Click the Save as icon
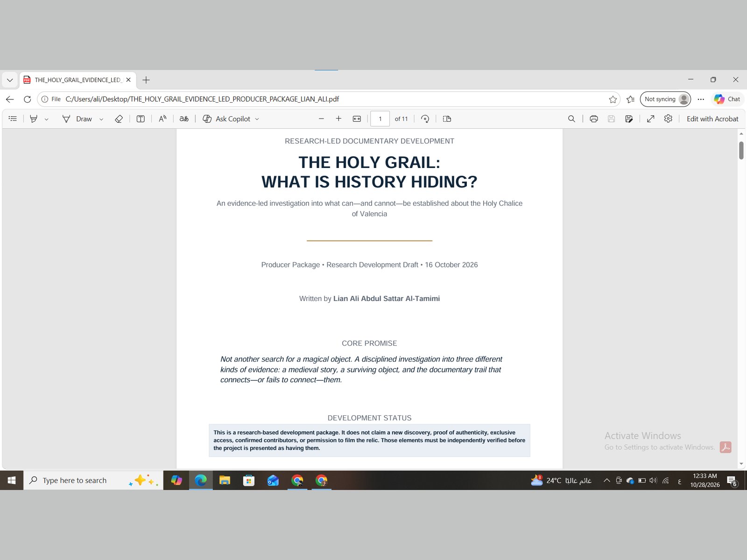 tap(629, 119)
